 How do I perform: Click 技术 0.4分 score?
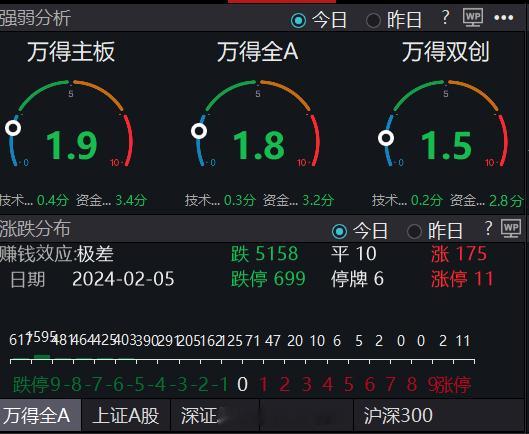[x=34, y=200]
